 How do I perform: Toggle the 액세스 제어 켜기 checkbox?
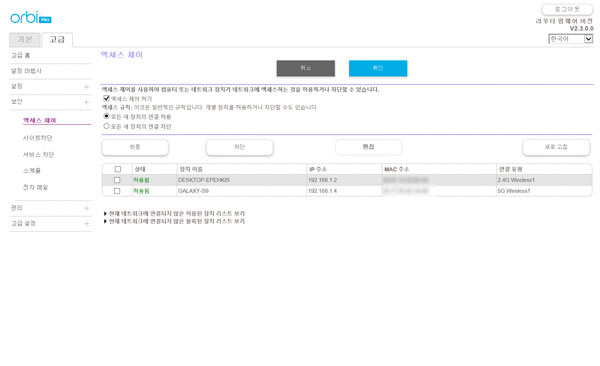point(106,98)
